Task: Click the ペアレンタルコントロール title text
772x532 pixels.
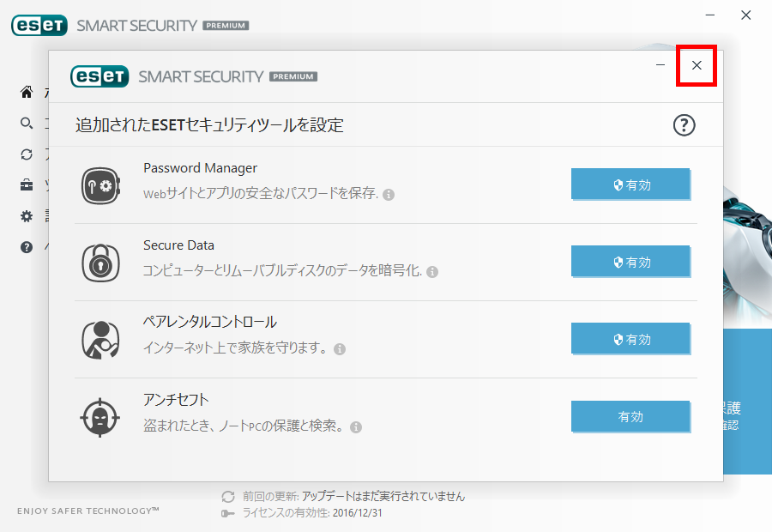Action: [x=210, y=322]
